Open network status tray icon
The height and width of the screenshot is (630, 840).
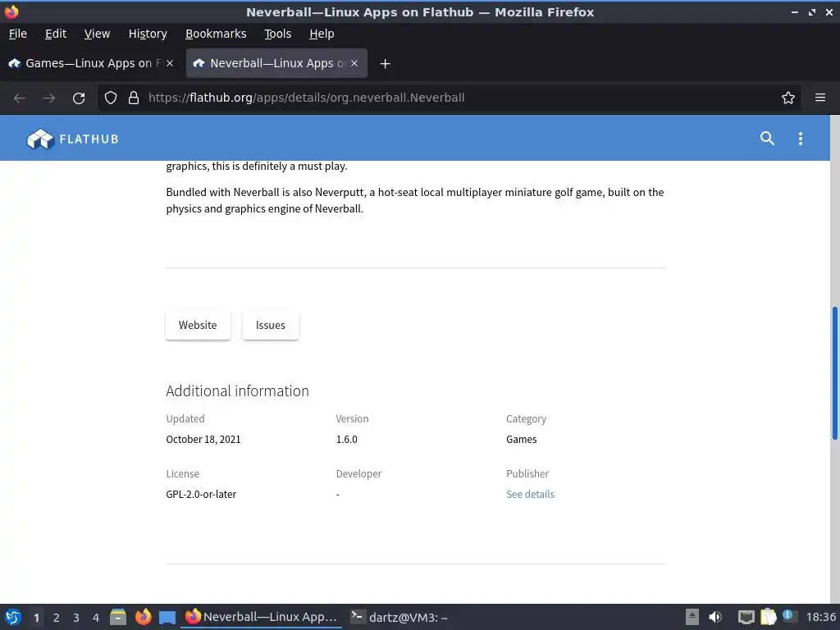coord(746,617)
